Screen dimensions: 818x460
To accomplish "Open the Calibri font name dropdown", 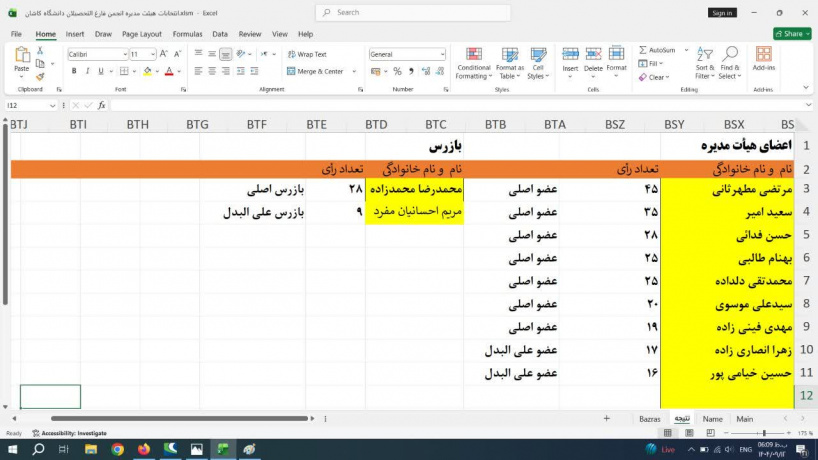I will click(125, 54).
